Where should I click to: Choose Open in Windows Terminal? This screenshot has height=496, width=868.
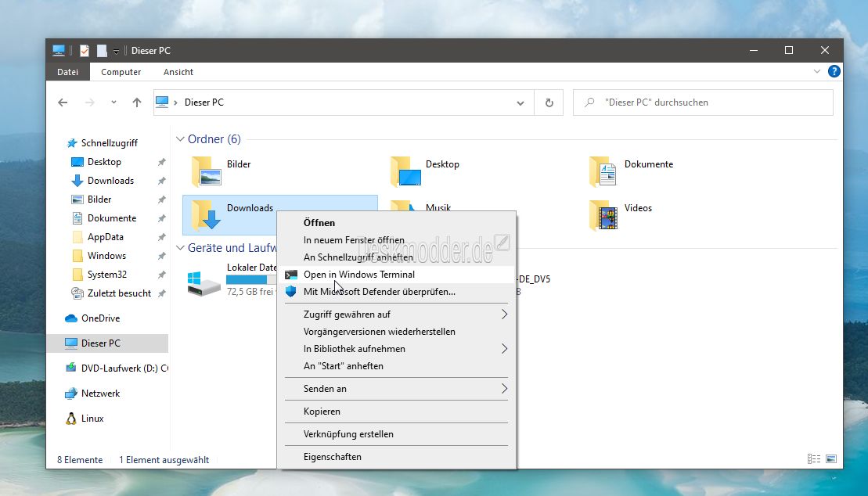pos(358,275)
